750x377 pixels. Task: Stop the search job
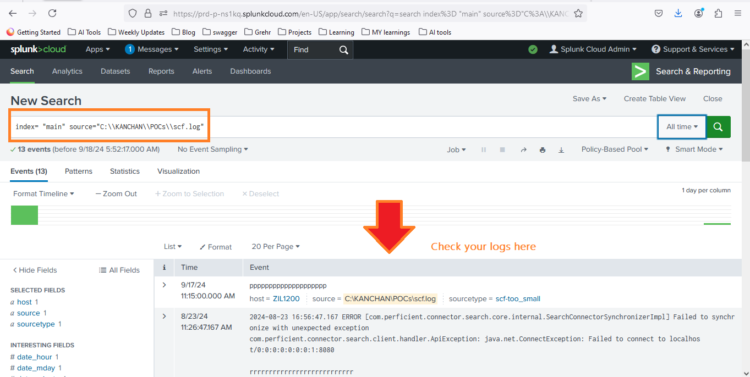pos(502,150)
